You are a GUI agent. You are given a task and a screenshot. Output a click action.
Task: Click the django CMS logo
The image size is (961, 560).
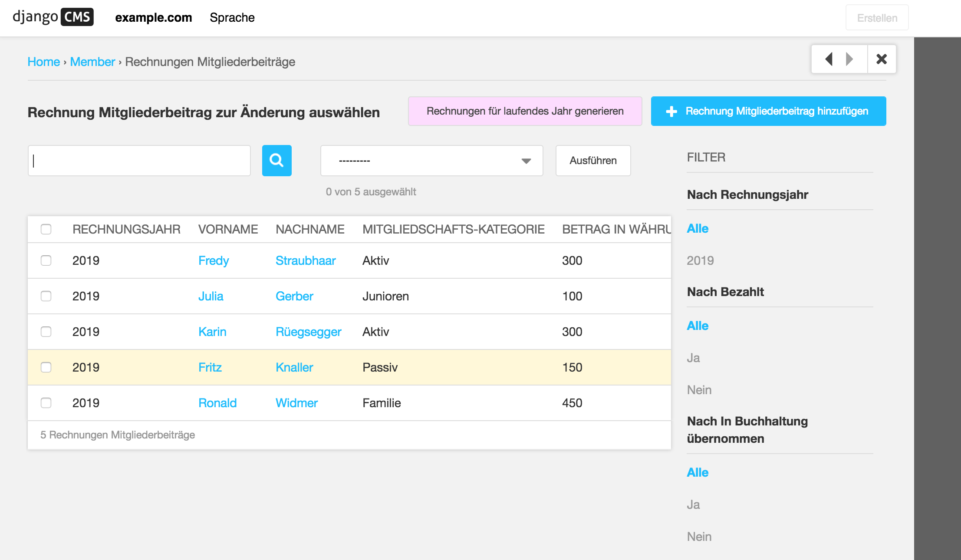[53, 17]
